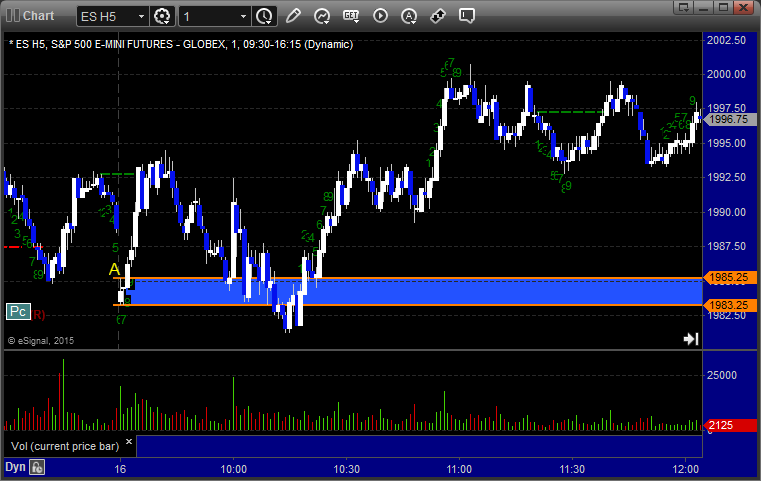Open the window options dropdown icon
This screenshot has width=761, height=481.
tap(684, 7)
